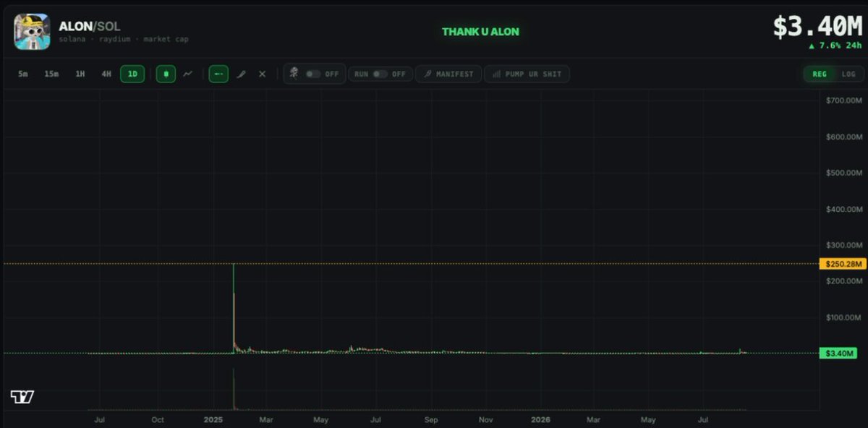
Task: Click the Sep label on time axis
Action: coord(431,419)
